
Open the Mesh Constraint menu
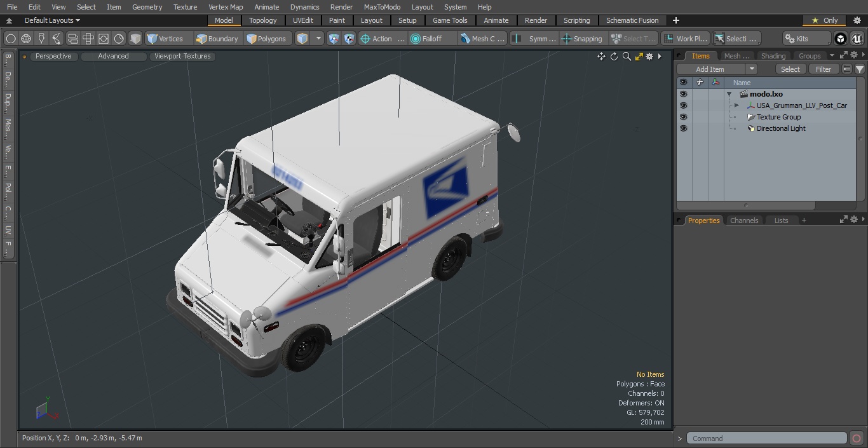483,39
